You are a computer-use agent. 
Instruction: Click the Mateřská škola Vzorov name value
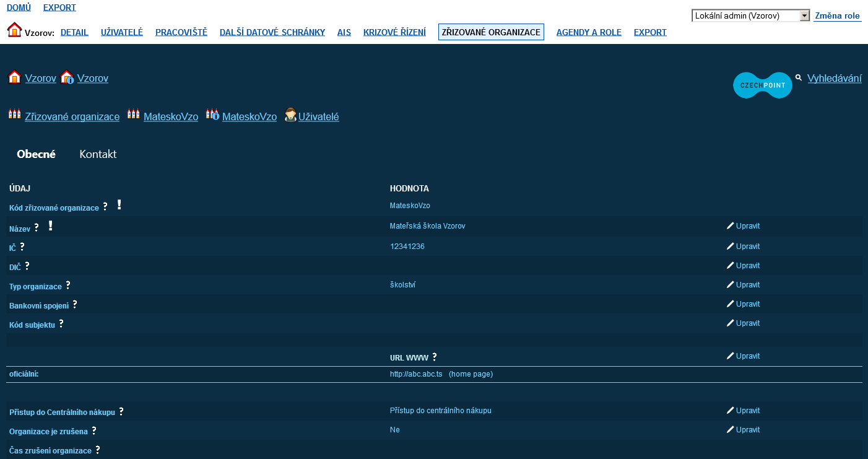[x=427, y=226]
